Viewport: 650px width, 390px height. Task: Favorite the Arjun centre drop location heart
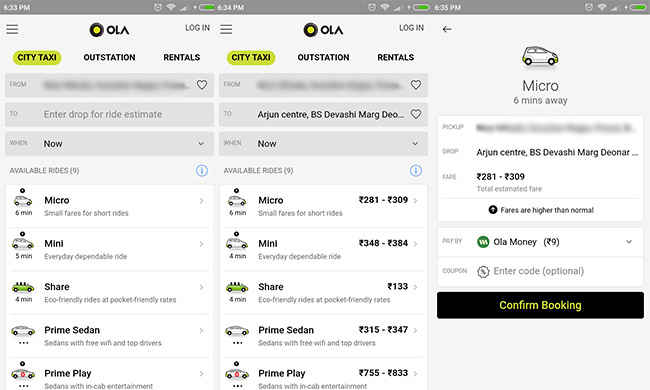[x=416, y=114]
